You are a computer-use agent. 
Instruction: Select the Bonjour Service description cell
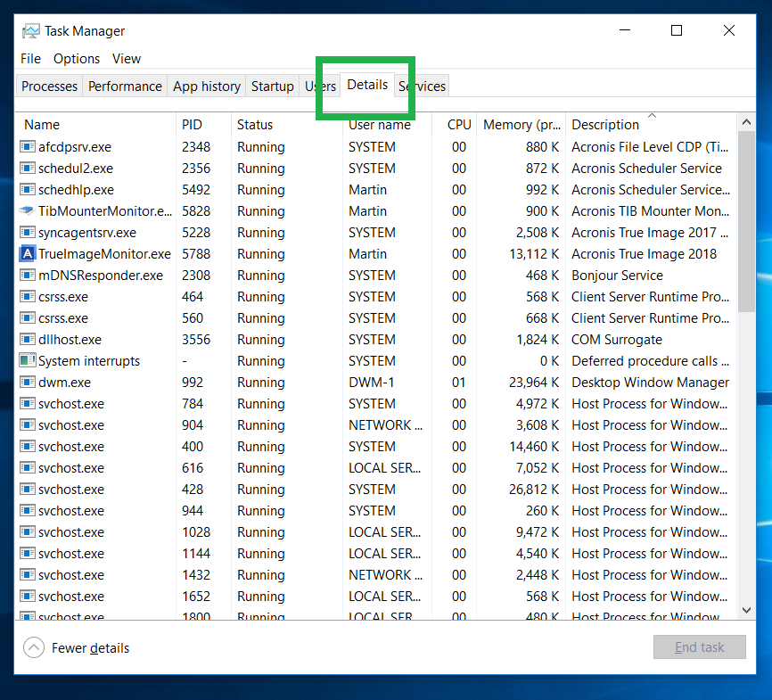point(617,275)
